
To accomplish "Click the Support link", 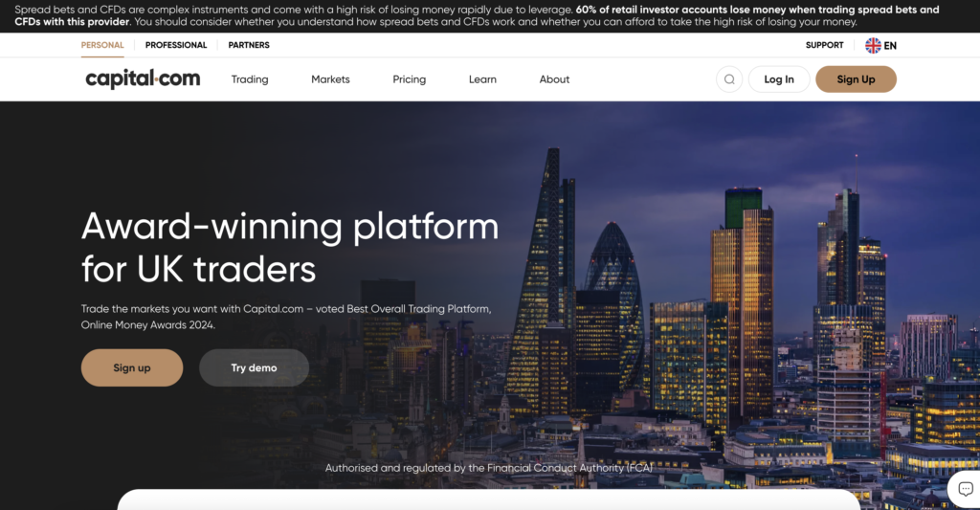I will tap(824, 45).
